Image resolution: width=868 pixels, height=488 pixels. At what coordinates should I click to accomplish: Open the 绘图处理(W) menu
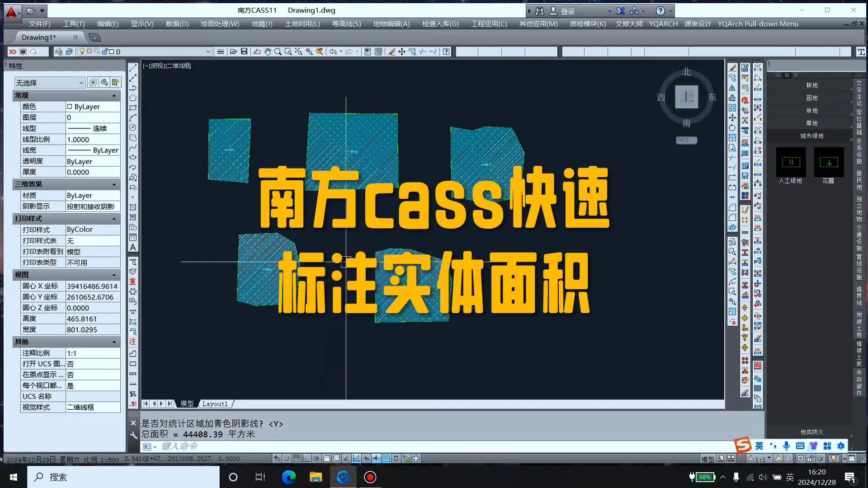coord(220,23)
